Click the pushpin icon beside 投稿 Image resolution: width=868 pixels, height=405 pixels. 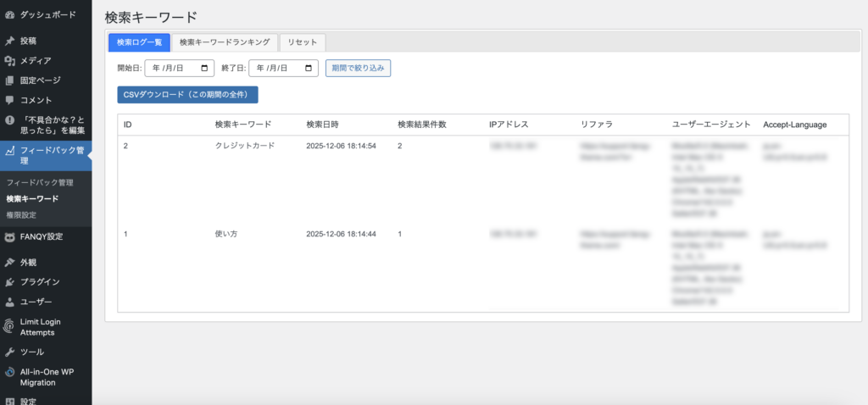[x=9, y=41]
